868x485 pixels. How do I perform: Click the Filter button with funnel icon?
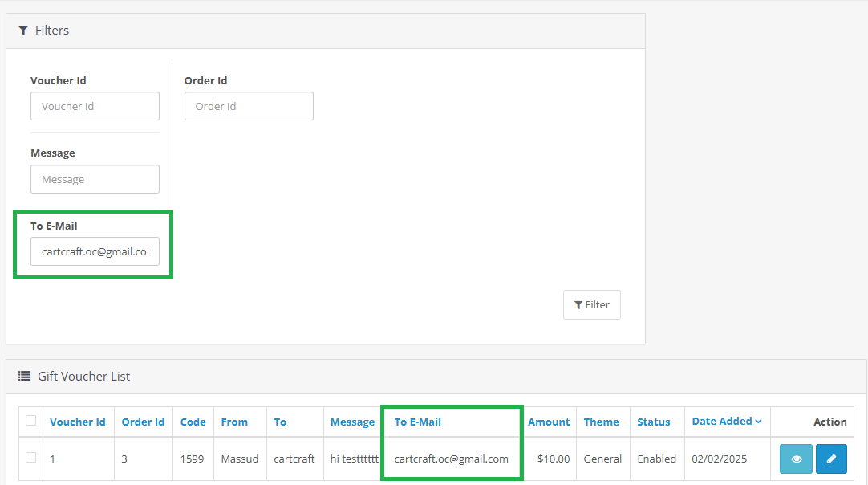pos(591,305)
